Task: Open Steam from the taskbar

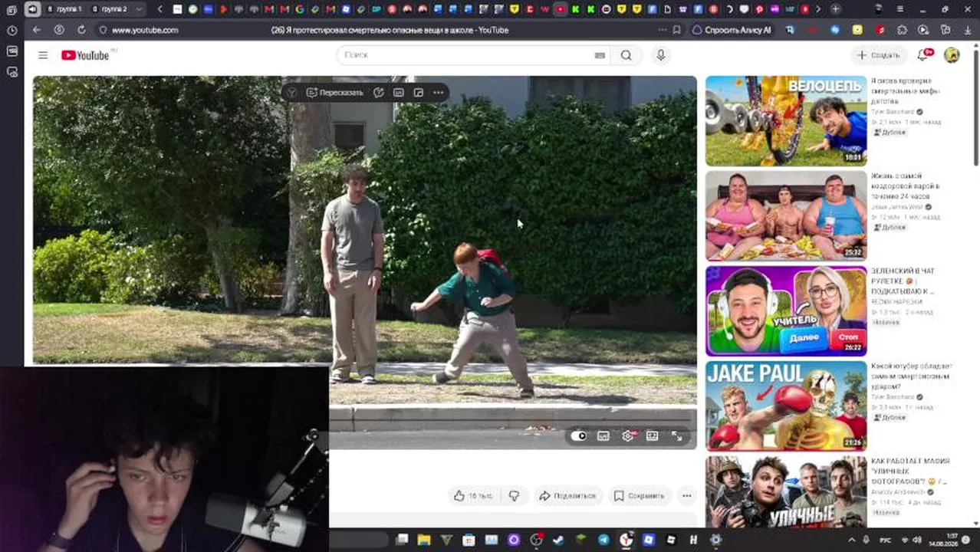Action: pyautogui.click(x=558, y=540)
